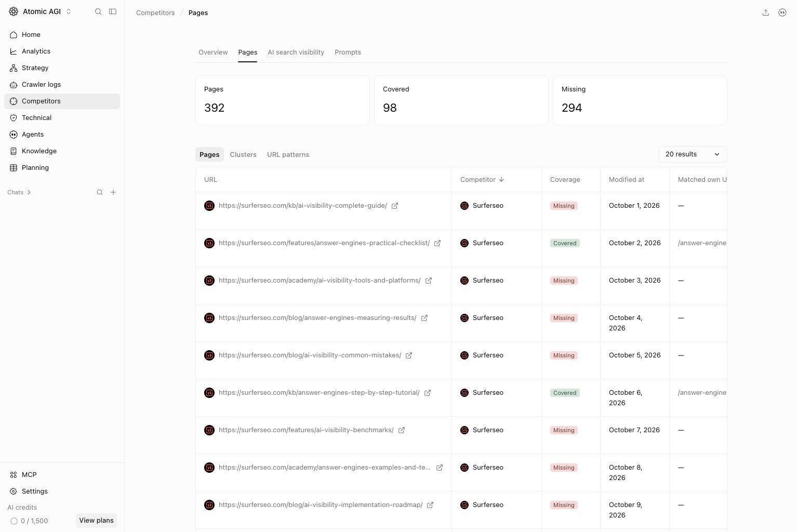Image resolution: width=798 pixels, height=532 pixels.
Task: Open external link for ai-visibility-tools-and-platforms URL
Action: point(429,281)
